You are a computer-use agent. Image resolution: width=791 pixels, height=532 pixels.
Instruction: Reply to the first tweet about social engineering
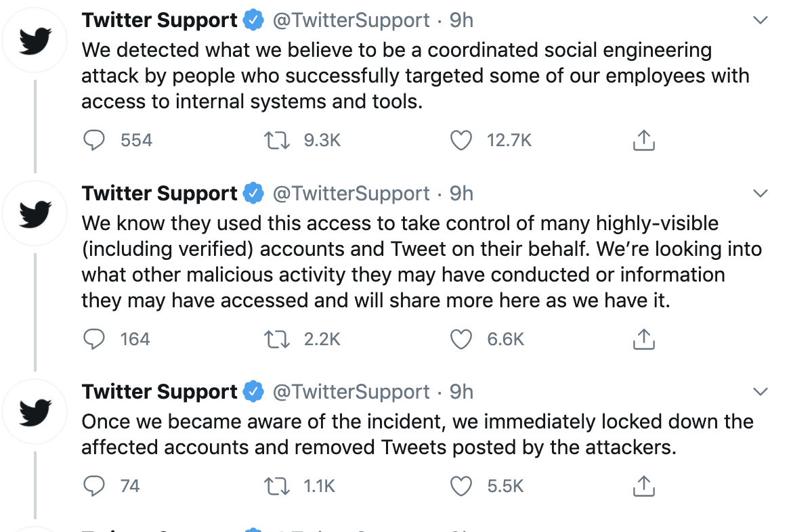(95, 140)
